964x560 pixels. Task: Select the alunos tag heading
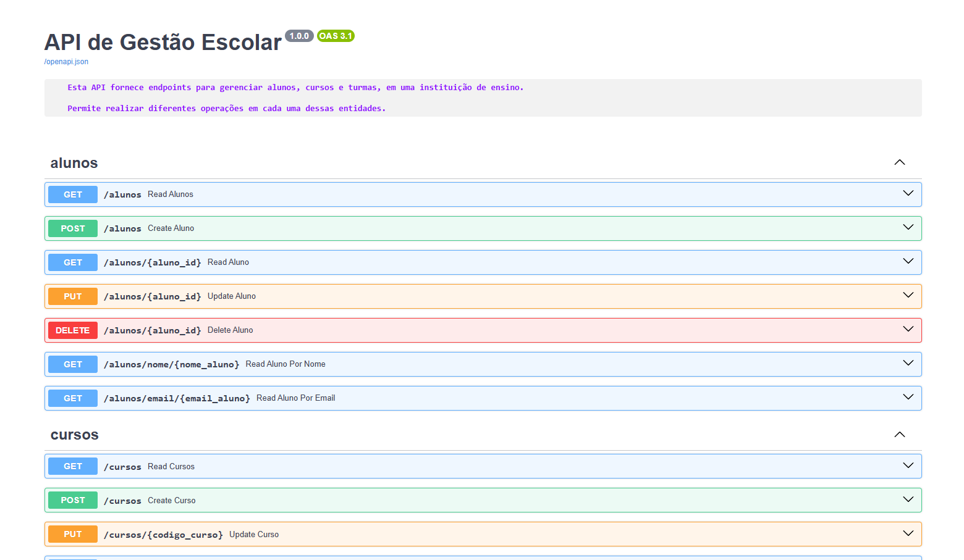74,163
